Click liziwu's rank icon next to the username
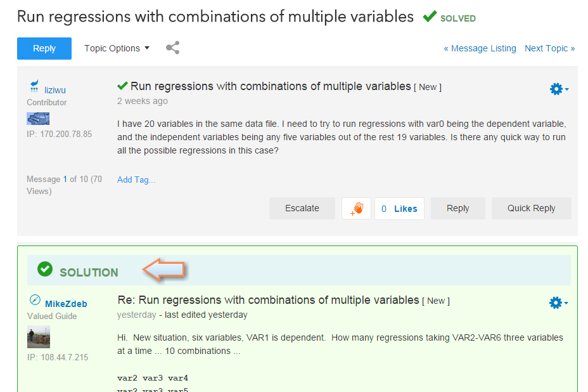This screenshot has height=392, width=588. pyautogui.click(x=34, y=87)
